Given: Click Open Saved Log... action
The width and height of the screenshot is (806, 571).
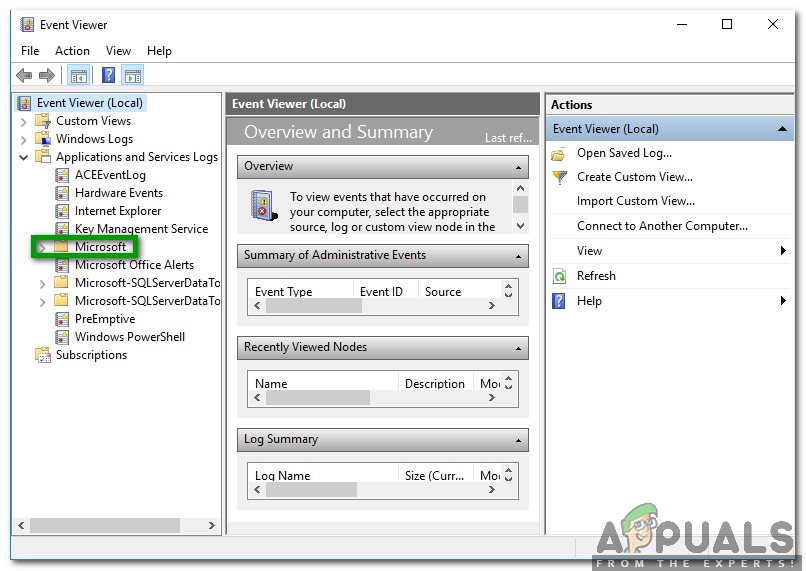Looking at the screenshot, I should tap(624, 153).
